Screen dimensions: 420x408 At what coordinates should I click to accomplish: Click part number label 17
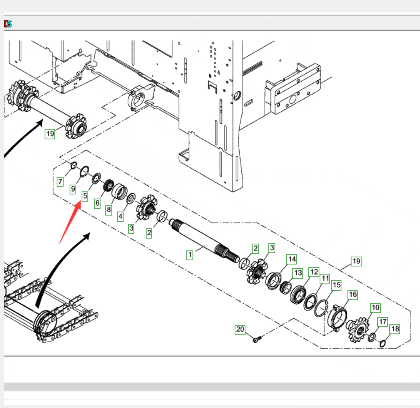click(382, 322)
